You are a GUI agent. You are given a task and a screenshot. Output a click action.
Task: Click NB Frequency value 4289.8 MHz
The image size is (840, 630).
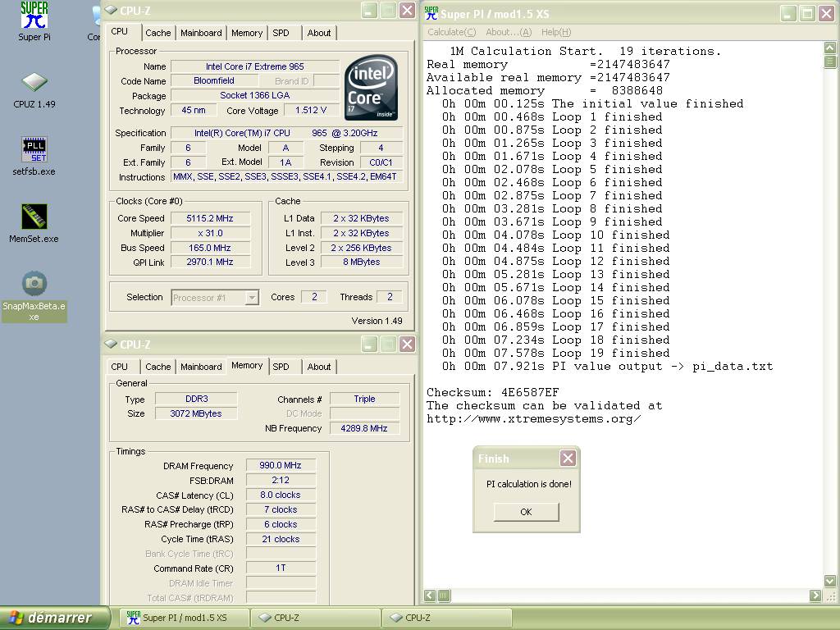tap(364, 428)
